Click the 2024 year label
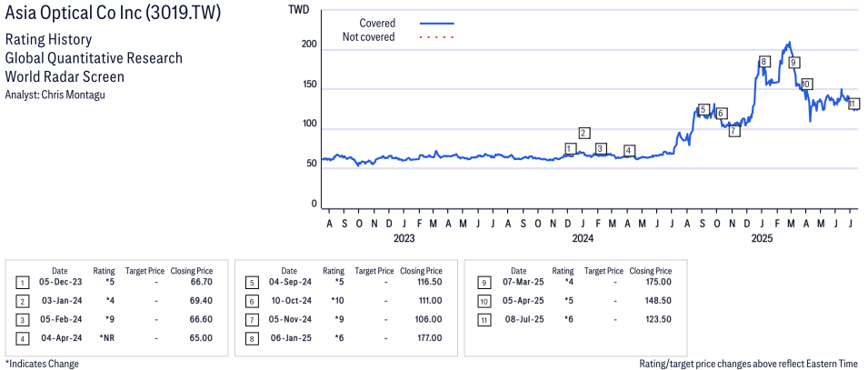The image size is (868, 370). [x=583, y=239]
